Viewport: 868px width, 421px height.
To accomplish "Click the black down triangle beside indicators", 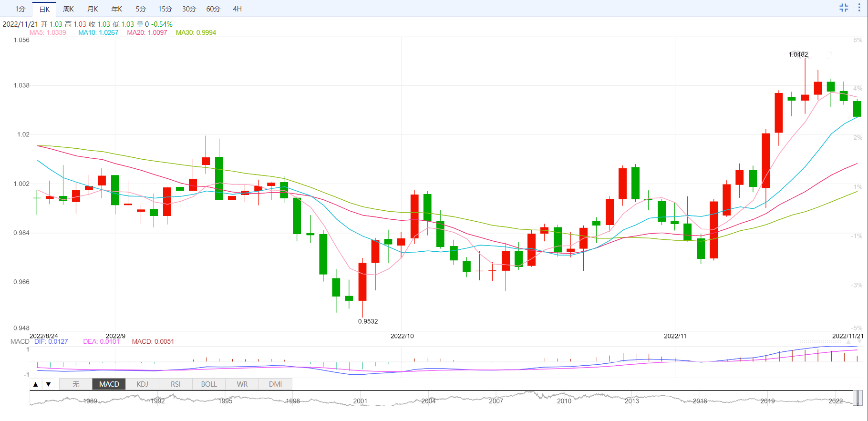I will tap(48, 384).
